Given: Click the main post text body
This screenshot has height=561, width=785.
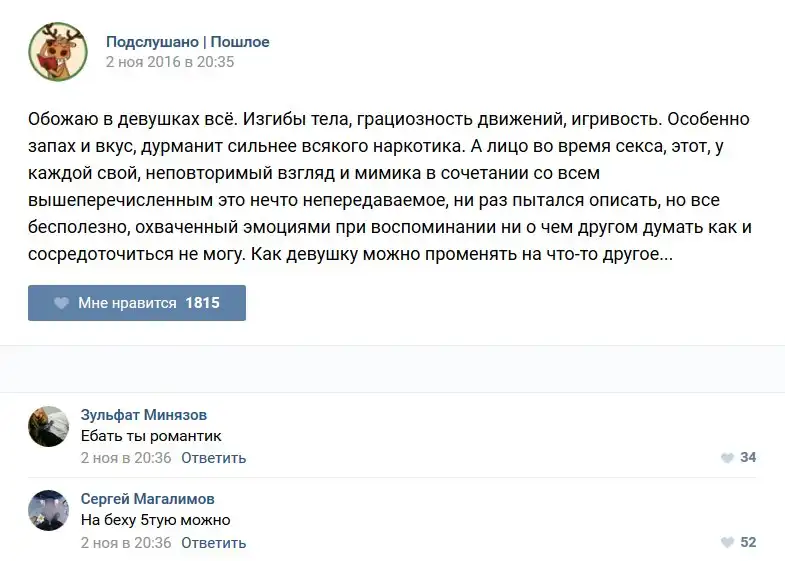Looking at the screenshot, I should (390, 187).
